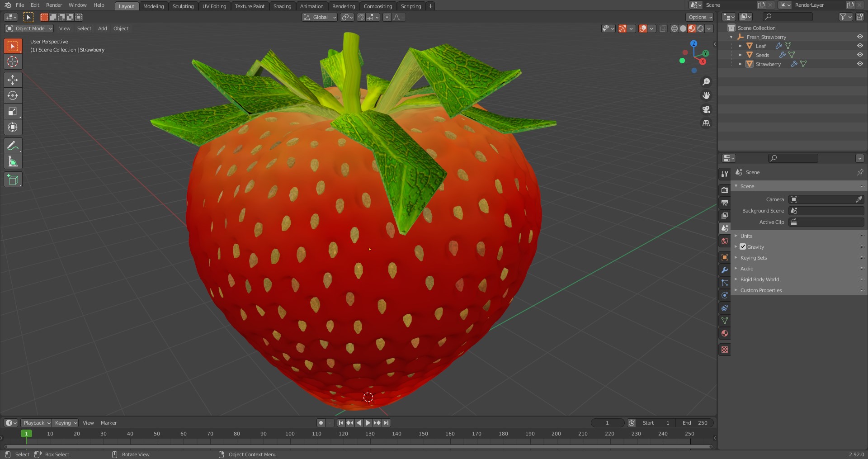Open the Object Data properties tab
Viewport: 868px width, 459px height.
(x=725, y=320)
